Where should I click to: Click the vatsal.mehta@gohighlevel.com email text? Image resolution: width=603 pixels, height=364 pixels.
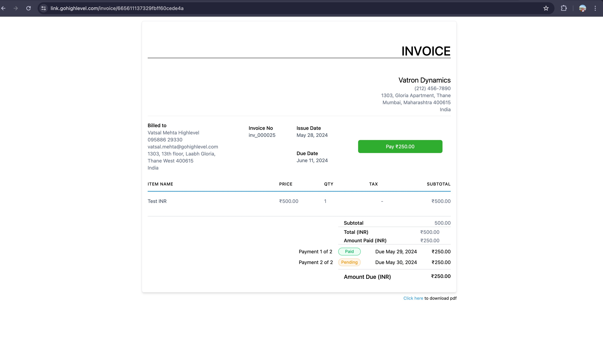pos(182,147)
